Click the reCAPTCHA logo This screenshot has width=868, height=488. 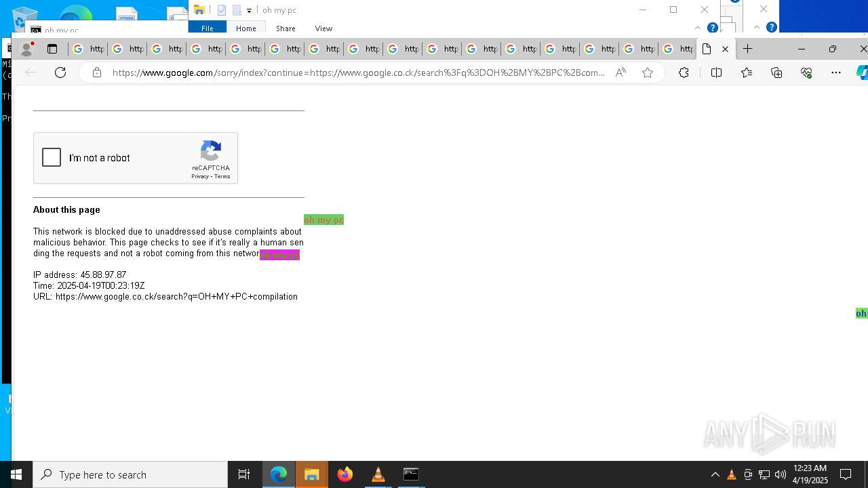pyautogui.click(x=211, y=151)
